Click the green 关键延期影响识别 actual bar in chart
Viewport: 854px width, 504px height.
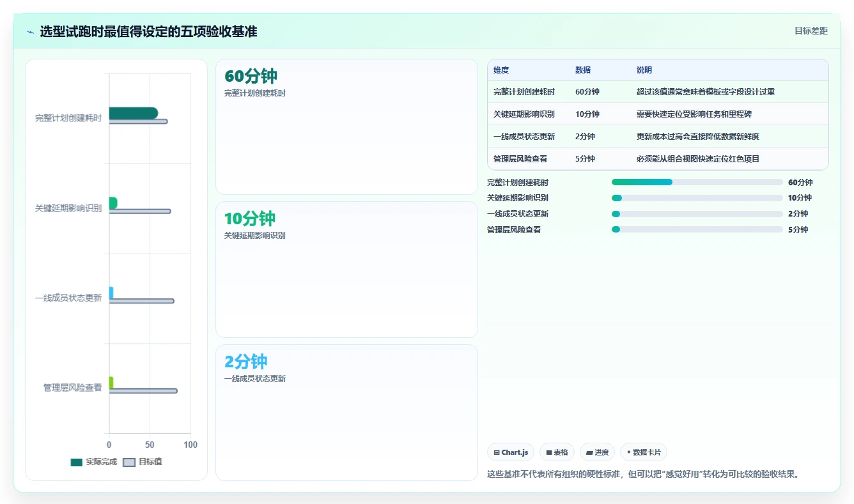coord(113,203)
